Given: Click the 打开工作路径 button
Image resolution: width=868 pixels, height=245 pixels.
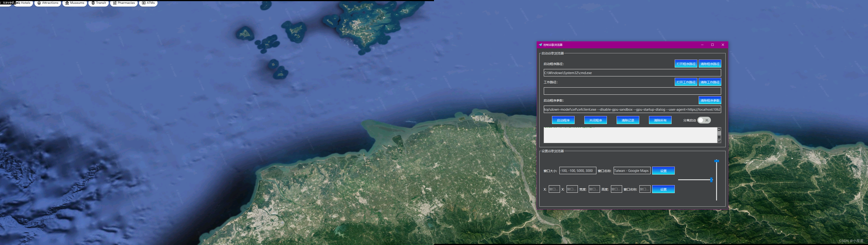Looking at the screenshot, I should (686, 82).
